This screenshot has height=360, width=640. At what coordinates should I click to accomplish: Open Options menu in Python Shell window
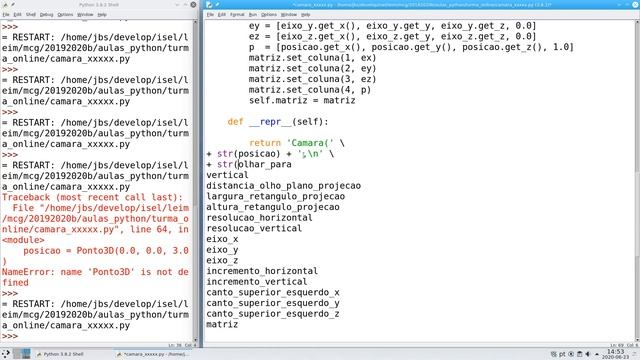click(65, 15)
